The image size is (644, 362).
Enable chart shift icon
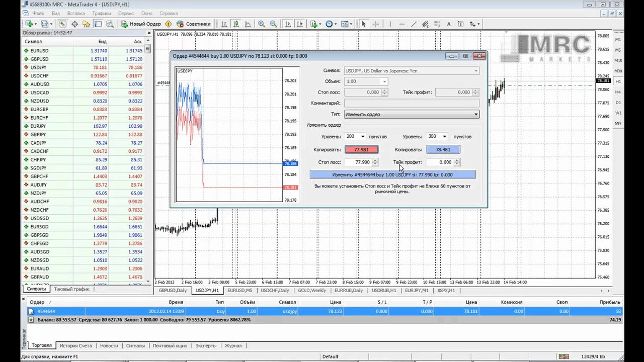click(x=299, y=24)
